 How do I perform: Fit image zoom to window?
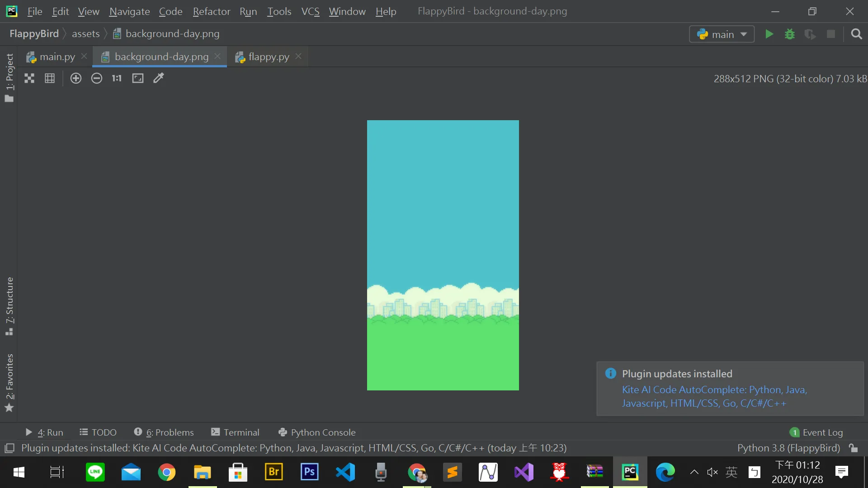pyautogui.click(x=138, y=78)
